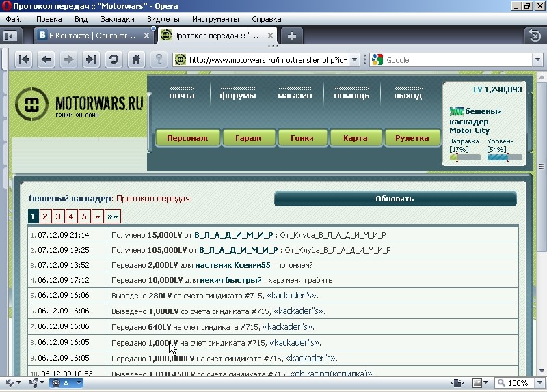Screen dimensions: 547x392
Task: Click the zoom magnifier icon
Action: [x=501, y=383]
